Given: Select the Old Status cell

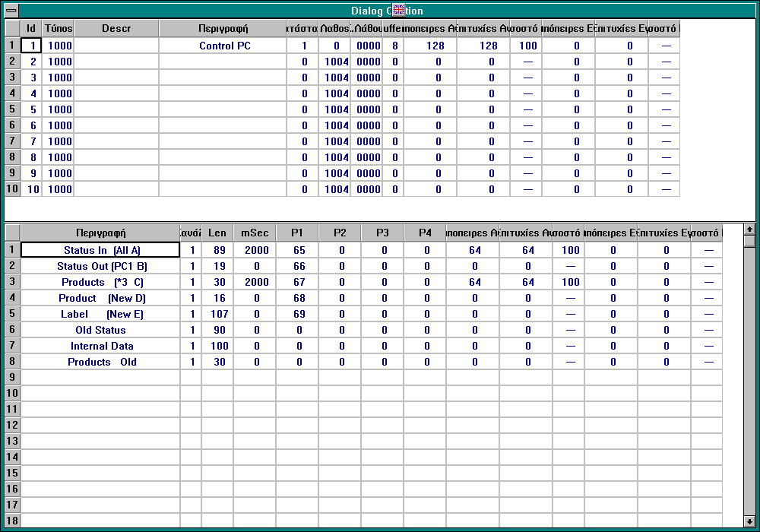Looking at the screenshot, I should [100, 330].
